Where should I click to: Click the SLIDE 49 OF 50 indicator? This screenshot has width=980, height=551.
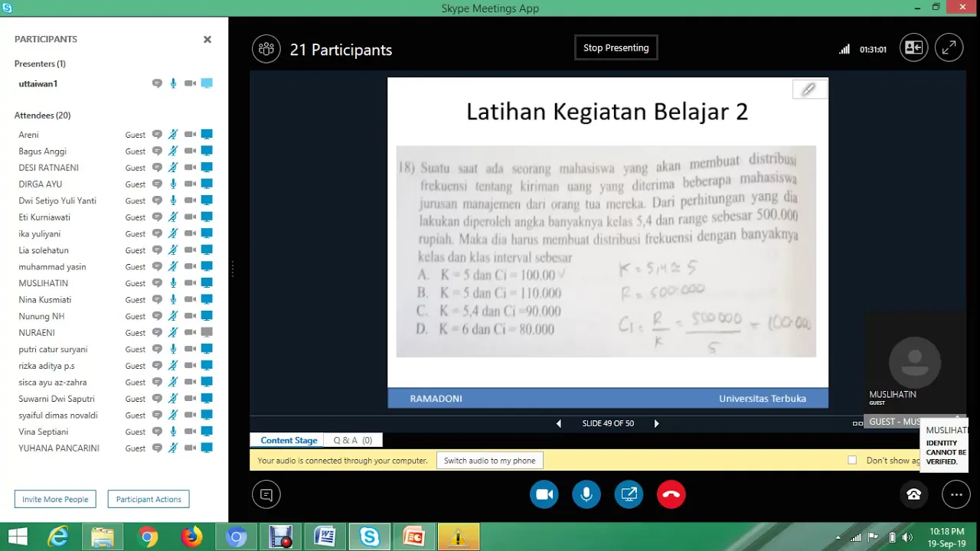[608, 423]
